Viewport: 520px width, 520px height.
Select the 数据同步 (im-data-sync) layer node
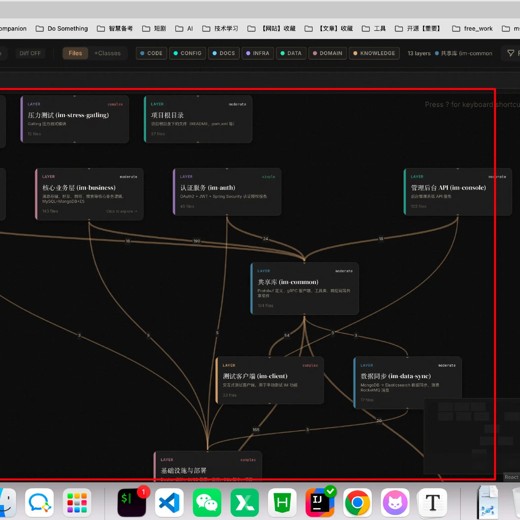pyautogui.click(x=407, y=382)
